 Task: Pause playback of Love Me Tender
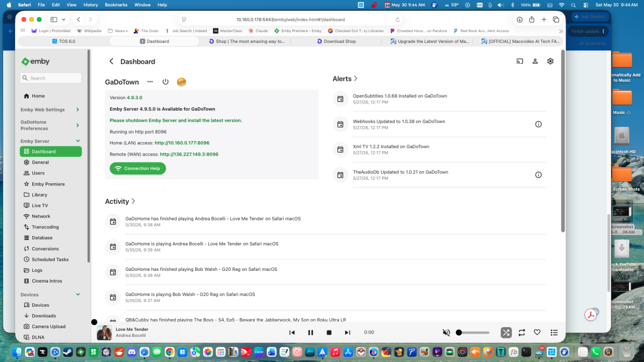pos(310,333)
